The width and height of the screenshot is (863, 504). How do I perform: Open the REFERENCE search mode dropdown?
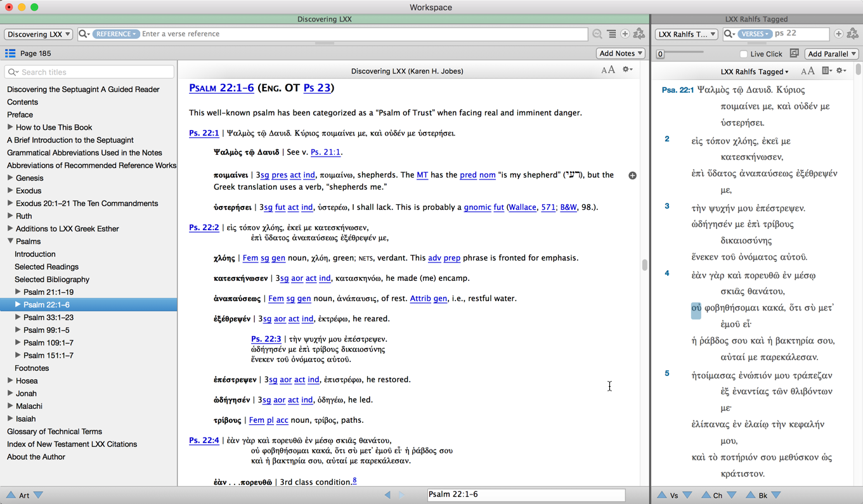pos(116,34)
